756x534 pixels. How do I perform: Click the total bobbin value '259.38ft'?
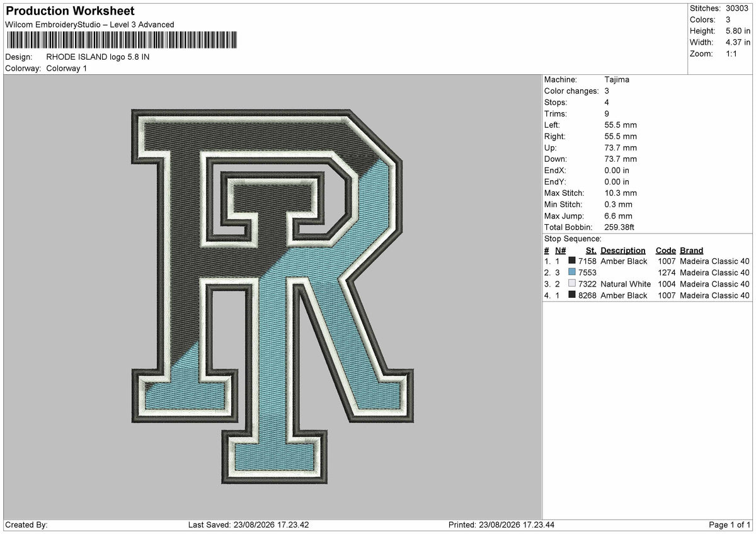(x=621, y=227)
